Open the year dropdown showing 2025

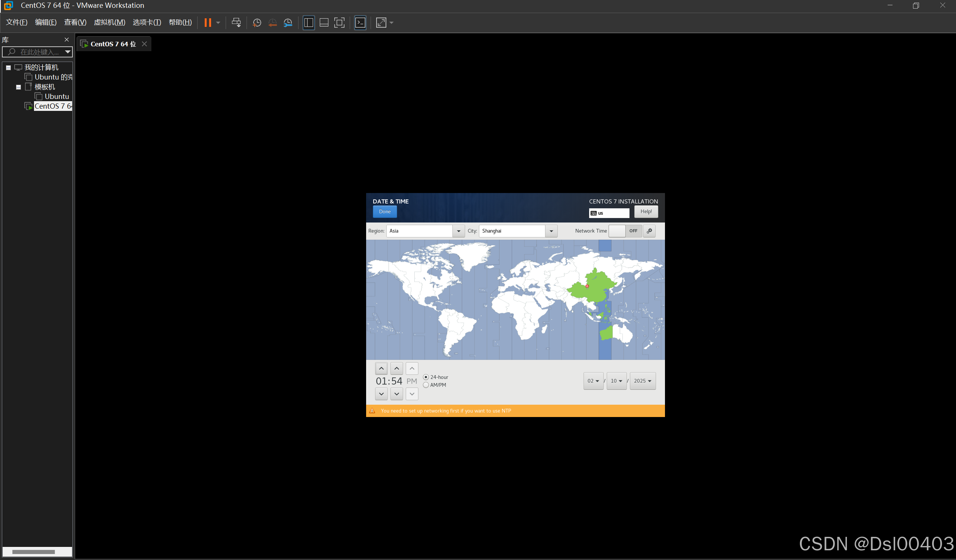[643, 381]
